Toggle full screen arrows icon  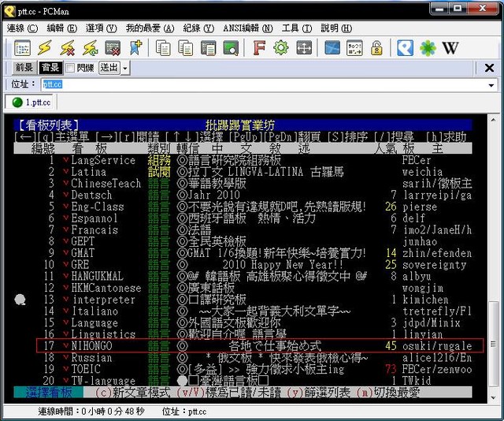[304, 48]
